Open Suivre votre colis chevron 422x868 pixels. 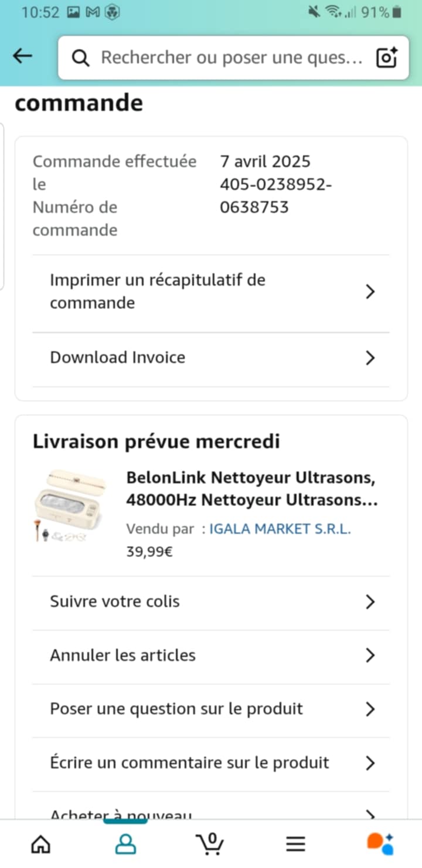[x=370, y=602]
